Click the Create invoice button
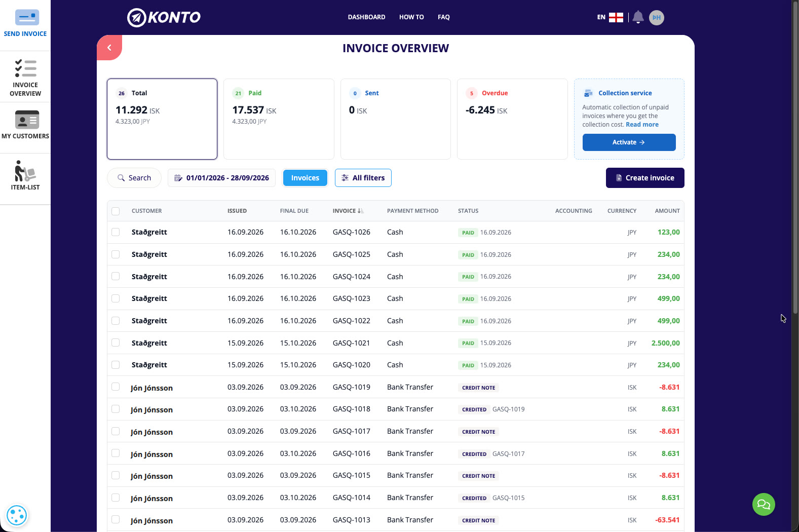Image resolution: width=799 pixels, height=532 pixels. click(x=645, y=178)
